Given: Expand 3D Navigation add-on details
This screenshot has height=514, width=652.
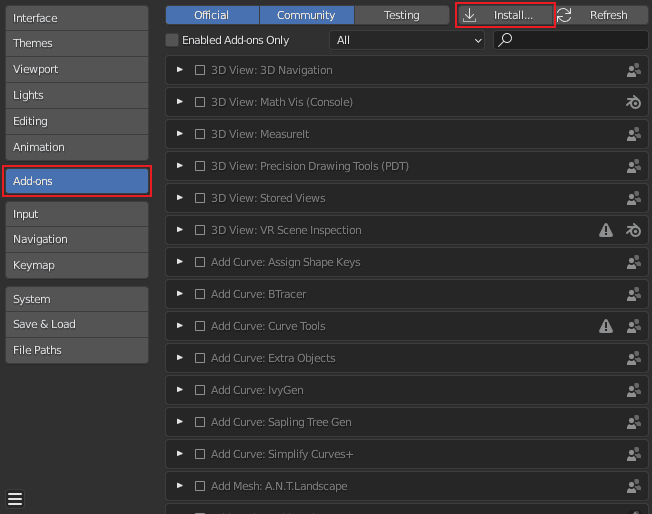Looking at the screenshot, I should tap(180, 69).
